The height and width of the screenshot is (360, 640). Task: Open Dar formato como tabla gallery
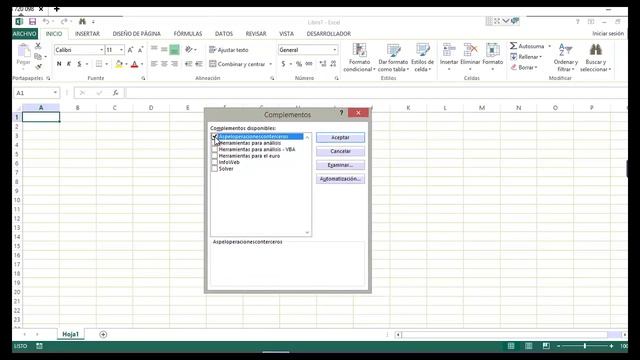[x=393, y=58]
